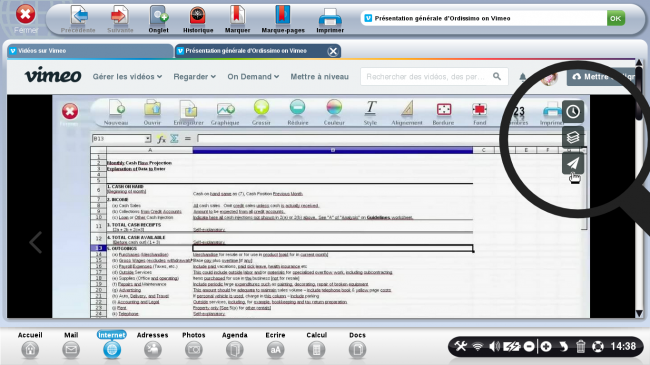This screenshot has height=365, width=650.
Task: Toggle the volume speaker in system tray
Action: tap(495, 346)
